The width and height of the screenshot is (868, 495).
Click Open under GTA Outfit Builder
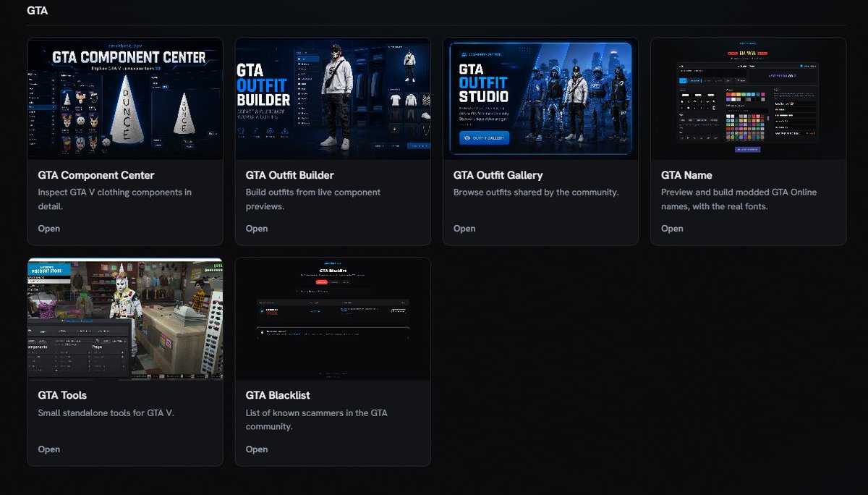point(257,229)
